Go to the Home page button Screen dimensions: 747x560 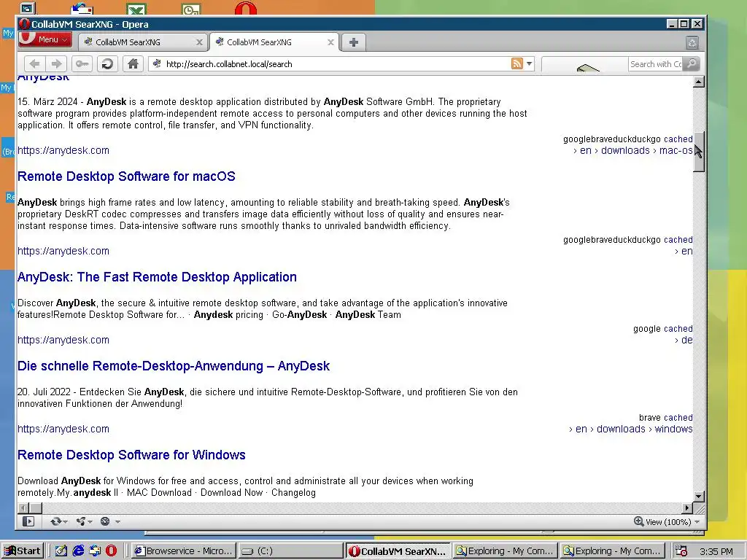click(133, 64)
